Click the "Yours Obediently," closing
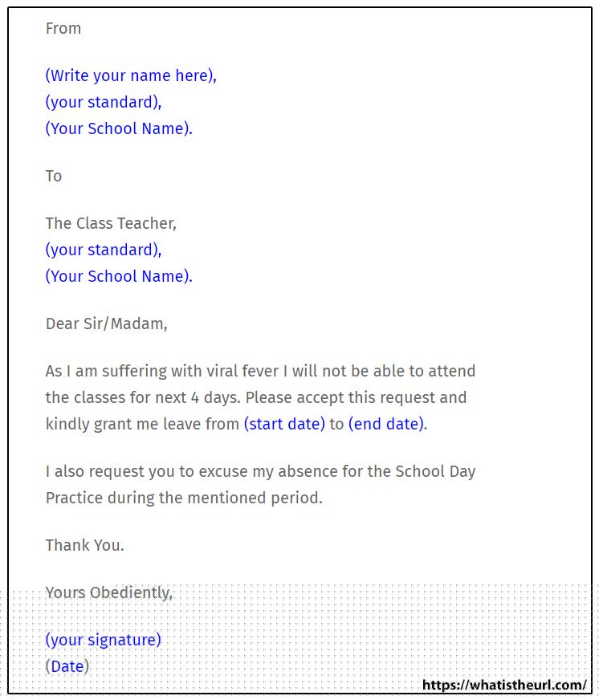The image size is (599, 700). click(109, 593)
